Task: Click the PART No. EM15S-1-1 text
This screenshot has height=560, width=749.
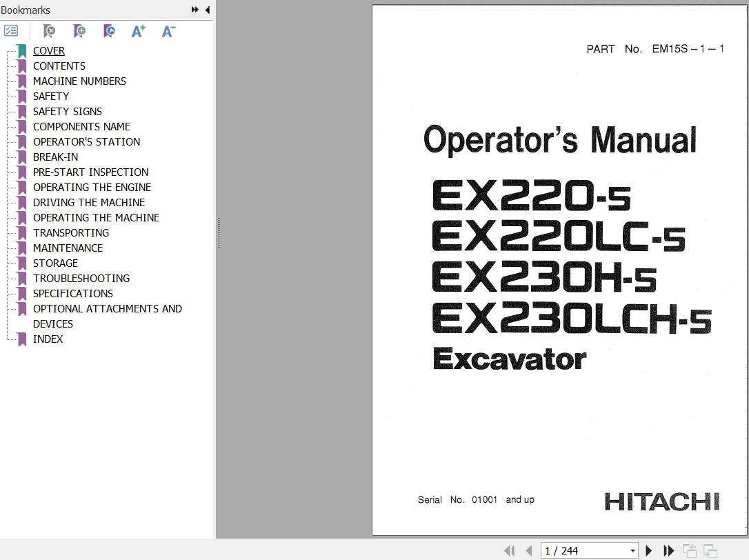Action: [655, 49]
